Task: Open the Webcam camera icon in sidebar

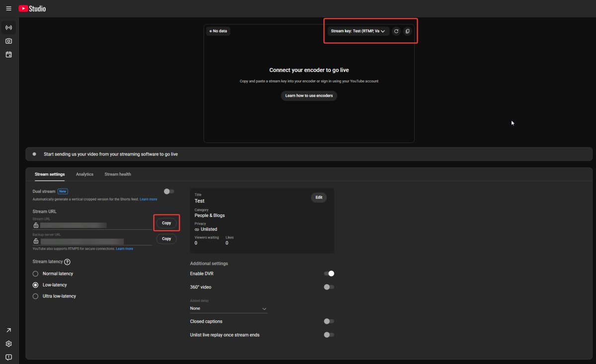Action: (8, 41)
